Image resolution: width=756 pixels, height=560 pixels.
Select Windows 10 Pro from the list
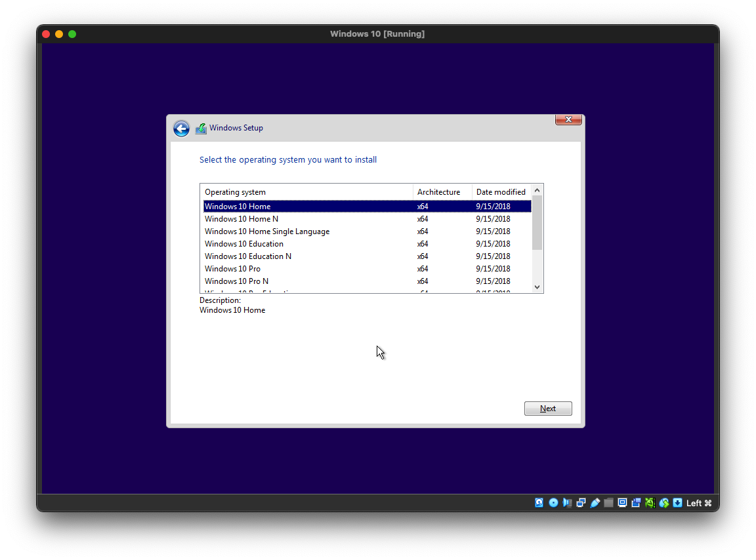(x=232, y=269)
